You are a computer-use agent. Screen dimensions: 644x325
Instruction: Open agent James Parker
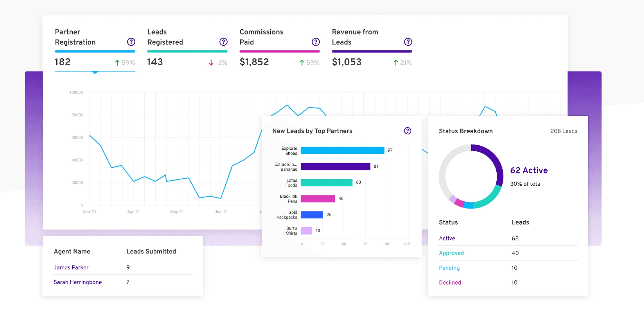coord(71,267)
